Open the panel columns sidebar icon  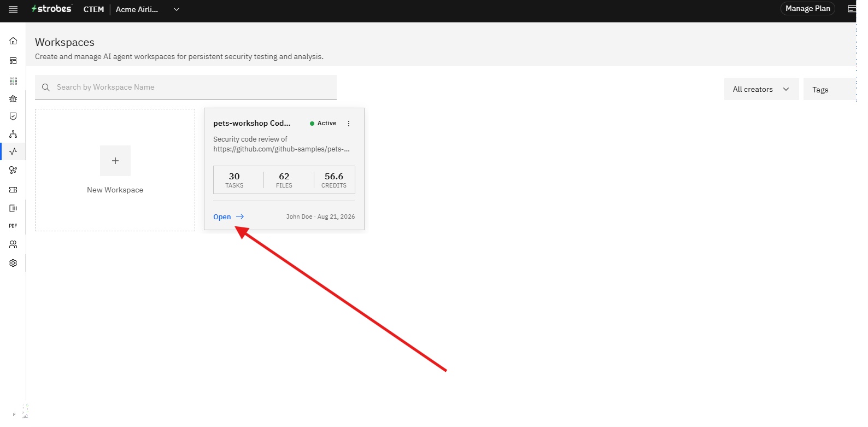13,208
